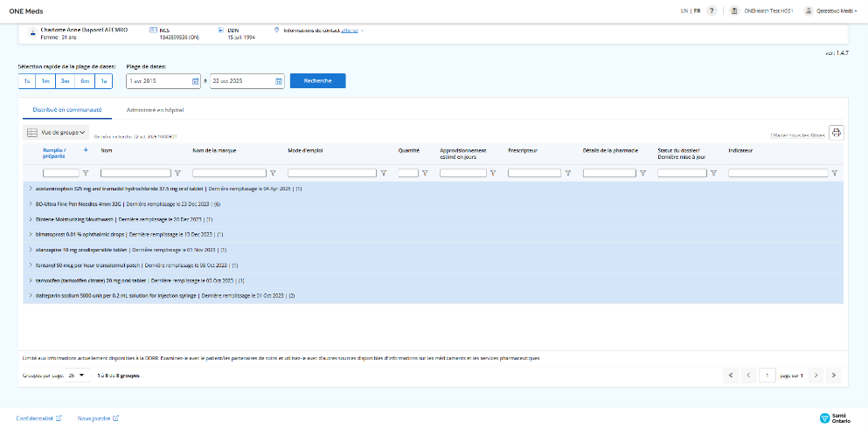Click the Recherche button
Screen dimensions: 868x428
[318, 80]
